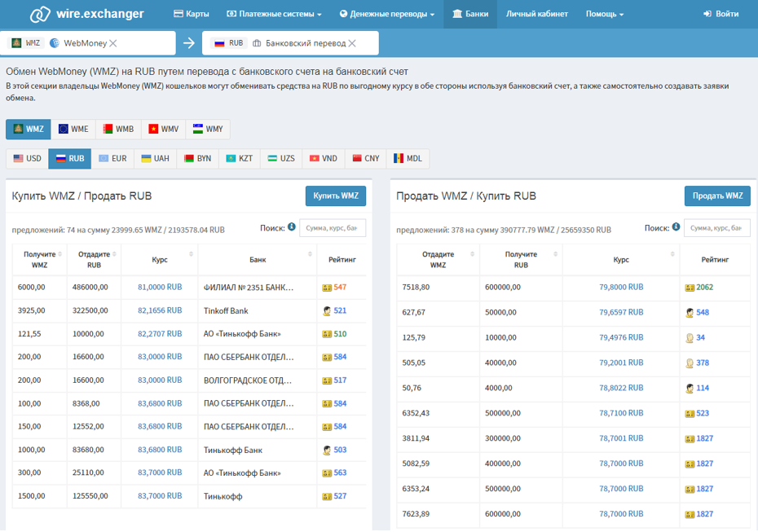Open rating 34 user in sell table
Screen dimensions: 758x532
click(x=695, y=338)
